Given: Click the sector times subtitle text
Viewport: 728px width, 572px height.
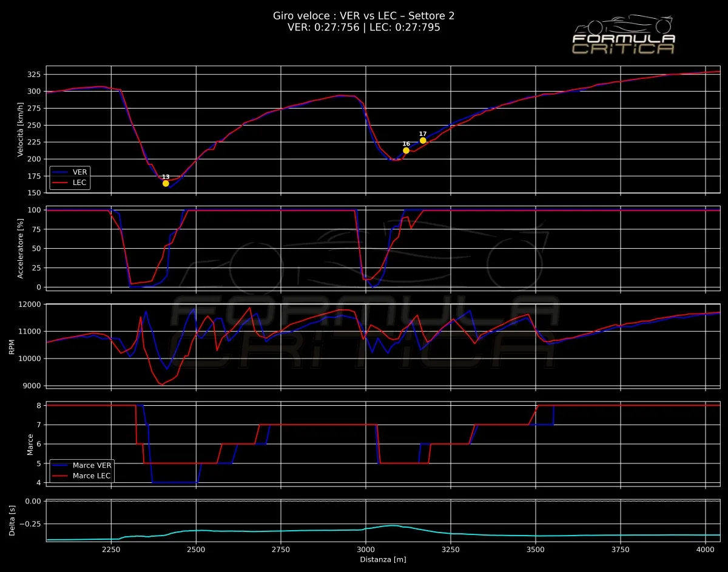Looking at the screenshot, I should point(363,27).
